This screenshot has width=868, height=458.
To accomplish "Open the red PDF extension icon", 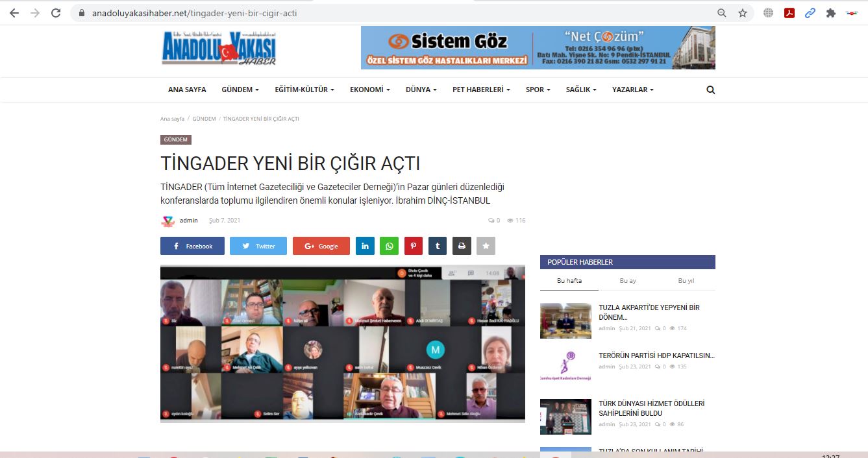I will pos(789,13).
